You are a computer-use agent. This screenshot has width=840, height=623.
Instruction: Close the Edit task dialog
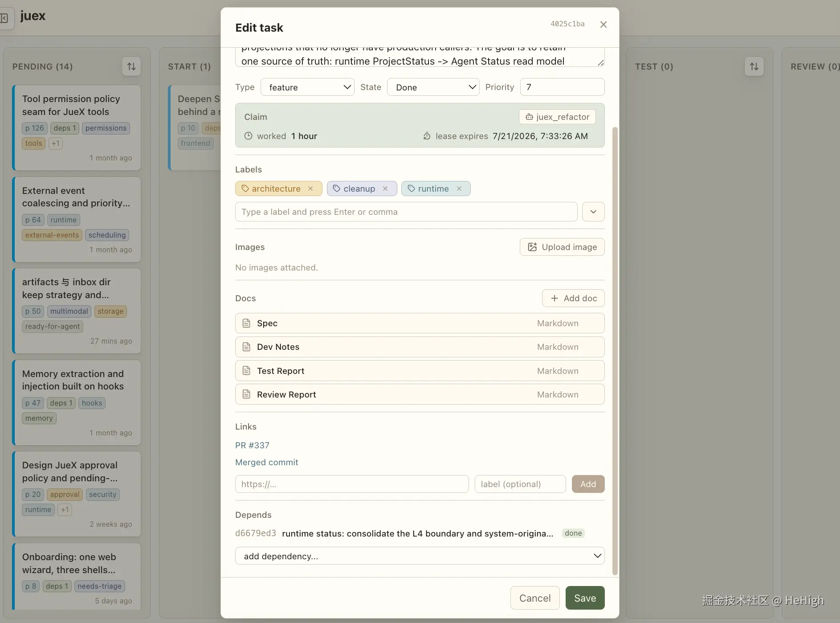pyautogui.click(x=603, y=25)
